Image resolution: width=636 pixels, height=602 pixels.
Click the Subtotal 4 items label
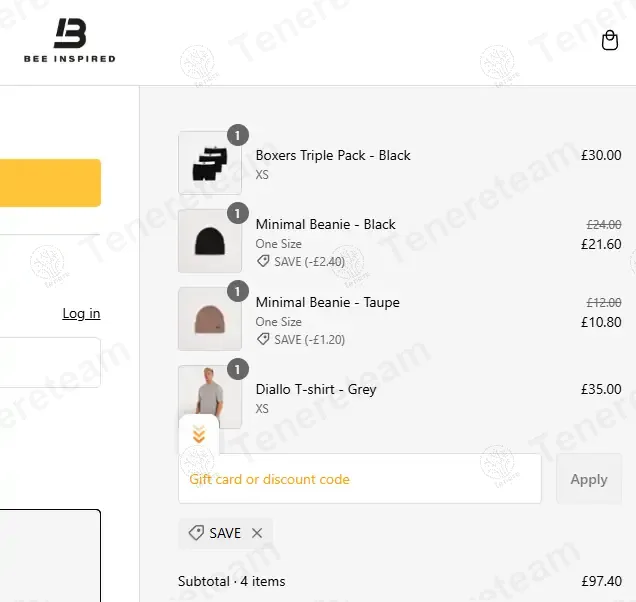(x=232, y=581)
